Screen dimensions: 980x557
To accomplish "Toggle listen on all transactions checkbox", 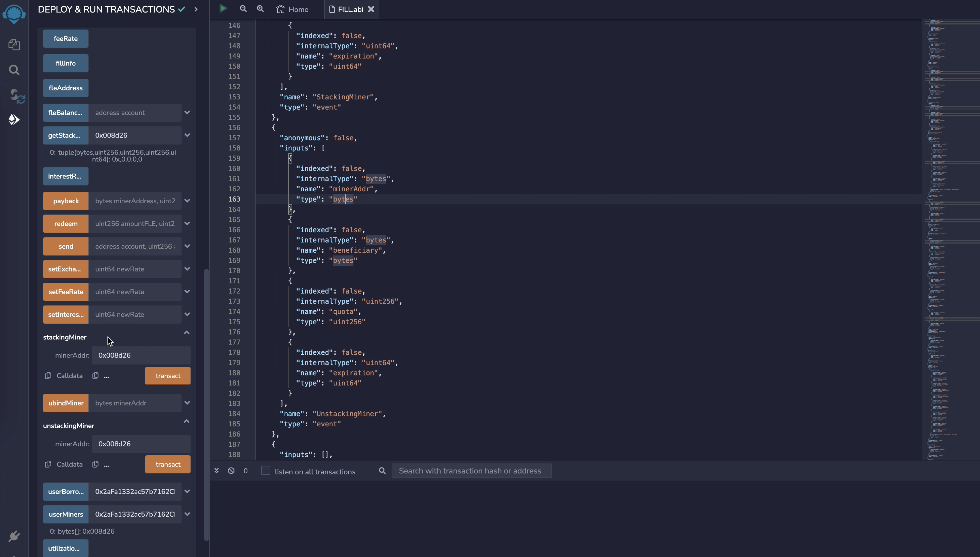I will click(x=265, y=471).
